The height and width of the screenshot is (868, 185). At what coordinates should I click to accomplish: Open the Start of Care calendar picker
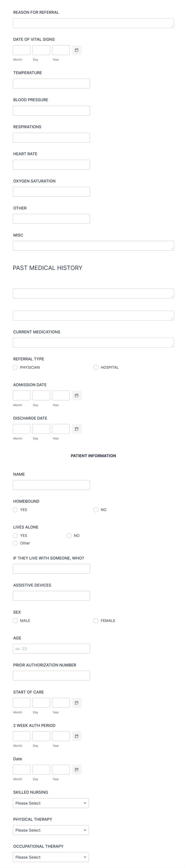point(77,703)
